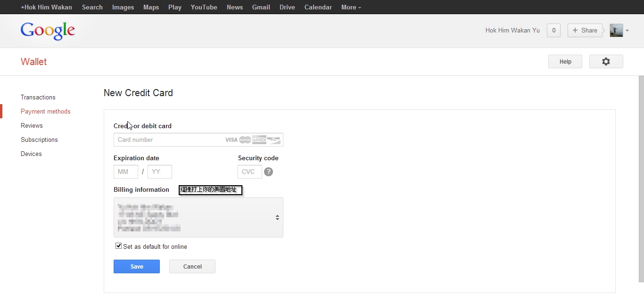Image resolution: width=644 pixels, height=303 pixels.
Task: Open +Hok Him Wakan in top bar
Action: coord(46,7)
